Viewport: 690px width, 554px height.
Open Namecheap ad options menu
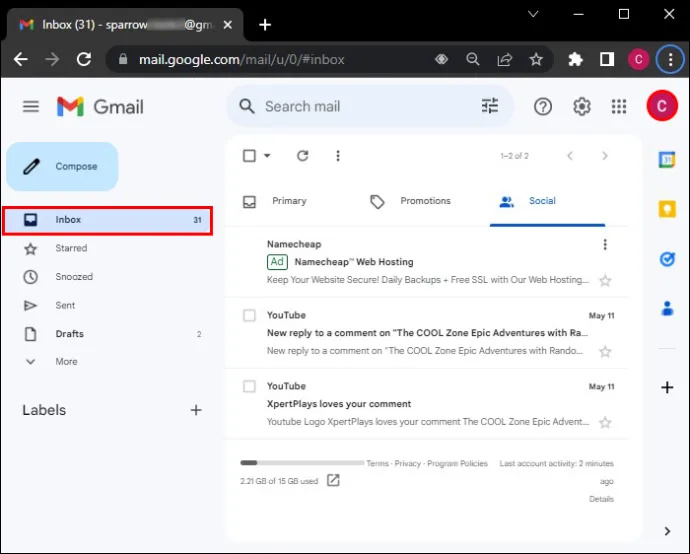click(605, 245)
